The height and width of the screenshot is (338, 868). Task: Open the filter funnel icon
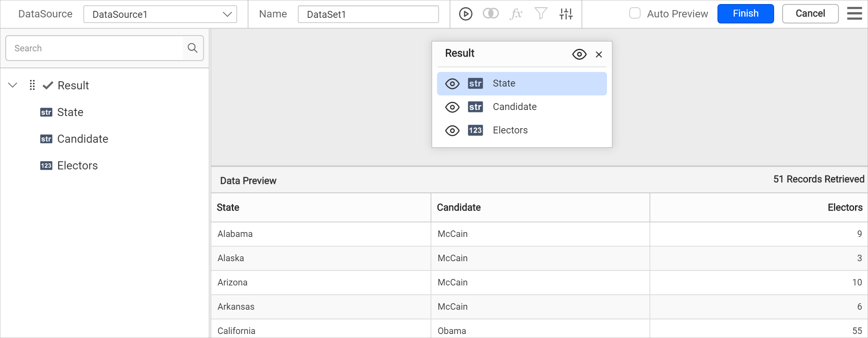pyautogui.click(x=541, y=14)
